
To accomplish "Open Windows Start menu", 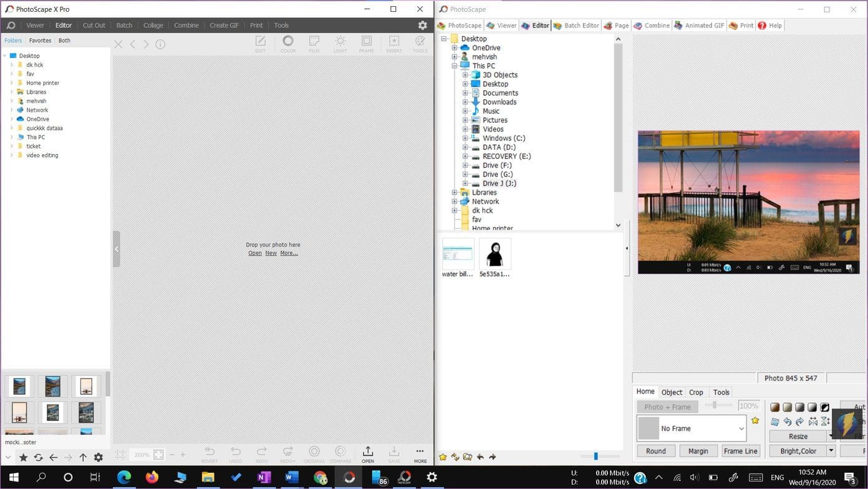I will 13,478.
